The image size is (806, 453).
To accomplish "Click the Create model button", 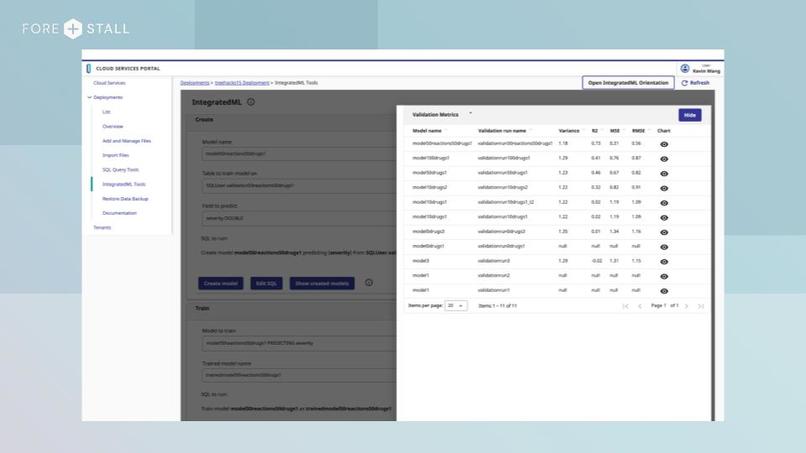I will pyautogui.click(x=221, y=283).
